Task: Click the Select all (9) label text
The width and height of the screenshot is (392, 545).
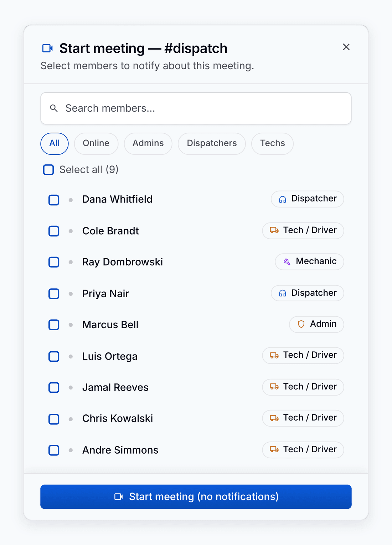Action: 89,170
